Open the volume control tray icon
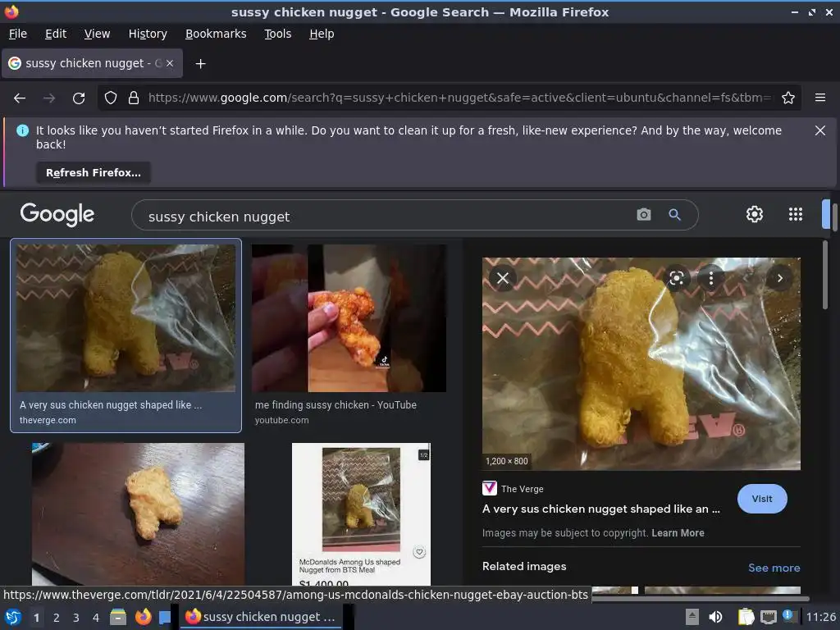 [715, 617]
